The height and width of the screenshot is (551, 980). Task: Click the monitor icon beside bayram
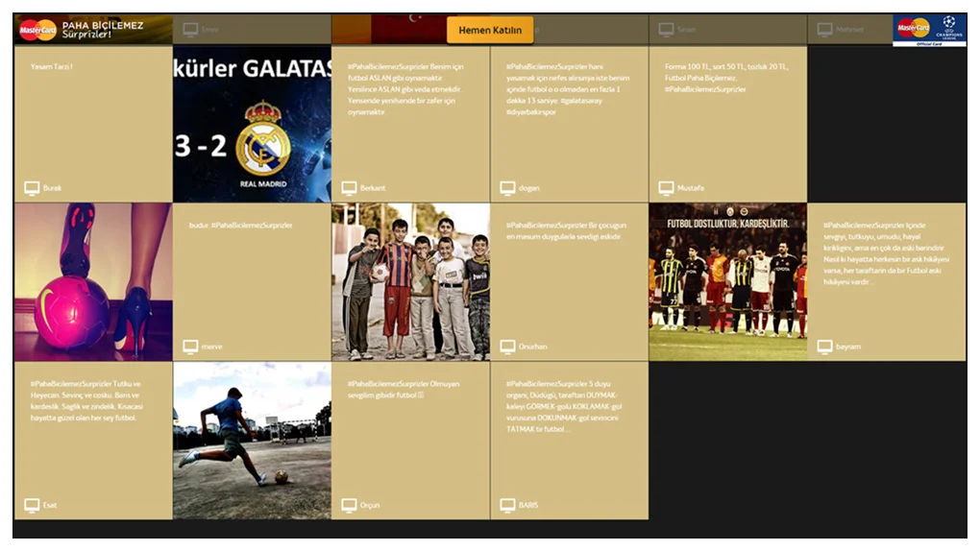[825, 347]
